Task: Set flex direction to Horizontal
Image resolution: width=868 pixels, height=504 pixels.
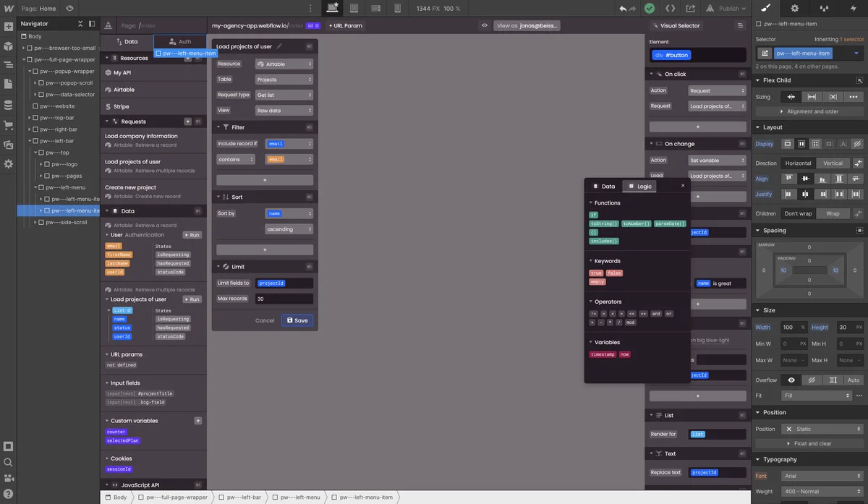Action: (799, 163)
